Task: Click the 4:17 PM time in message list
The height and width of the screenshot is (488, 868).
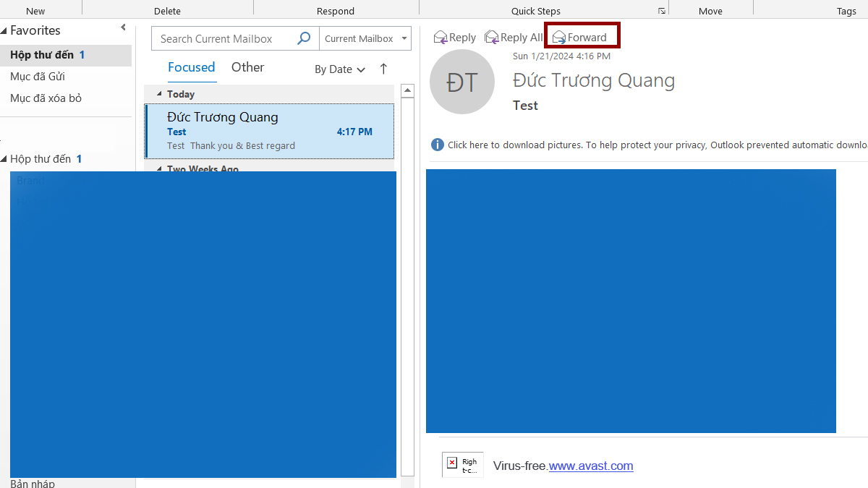Action: tap(354, 132)
